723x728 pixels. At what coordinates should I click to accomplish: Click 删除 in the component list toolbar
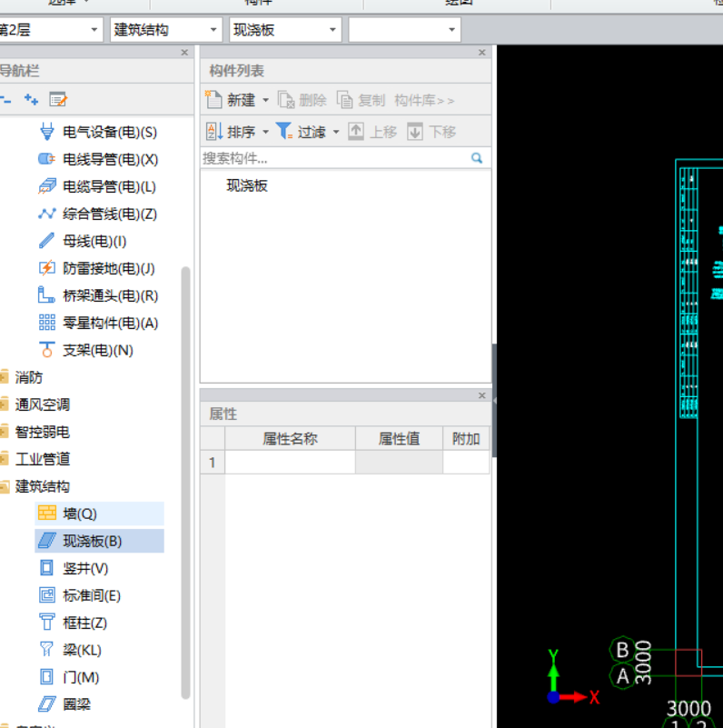(x=302, y=100)
